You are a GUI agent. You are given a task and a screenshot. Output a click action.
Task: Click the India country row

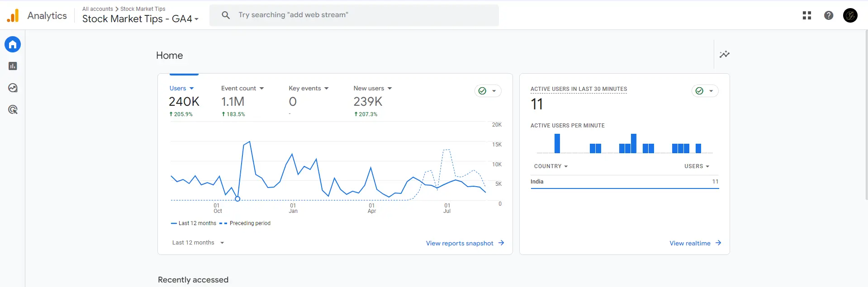625,182
